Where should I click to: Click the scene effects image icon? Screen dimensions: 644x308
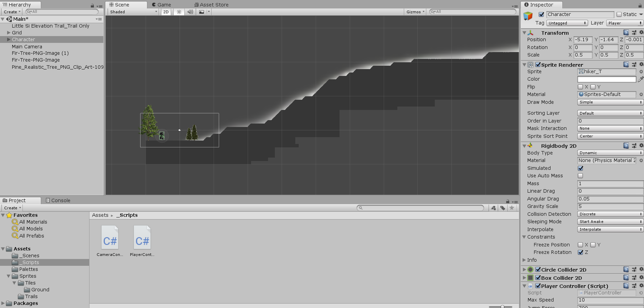(x=202, y=12)
